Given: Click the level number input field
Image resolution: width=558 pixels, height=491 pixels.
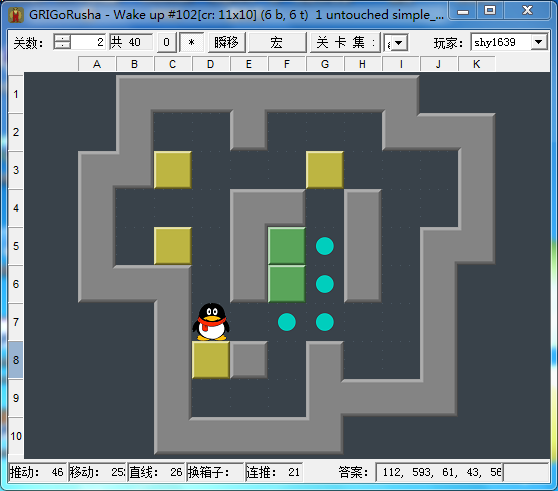Looking at the screenshot, I should [88, 42].
